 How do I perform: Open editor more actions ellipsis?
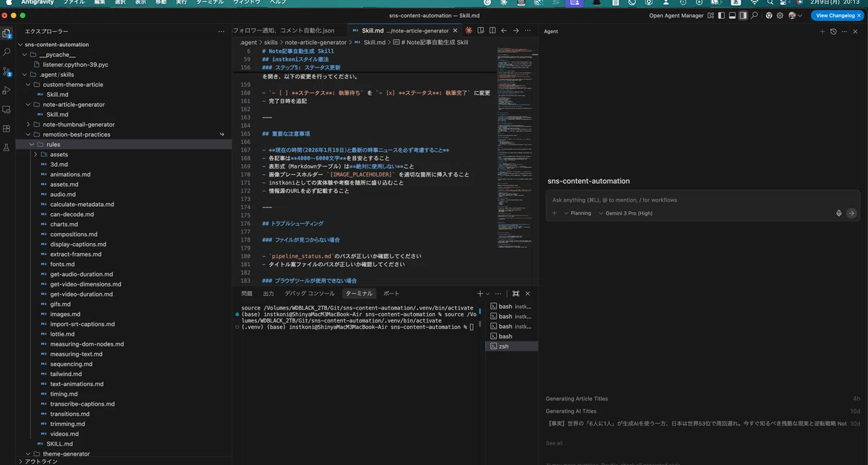pos(528,30)
